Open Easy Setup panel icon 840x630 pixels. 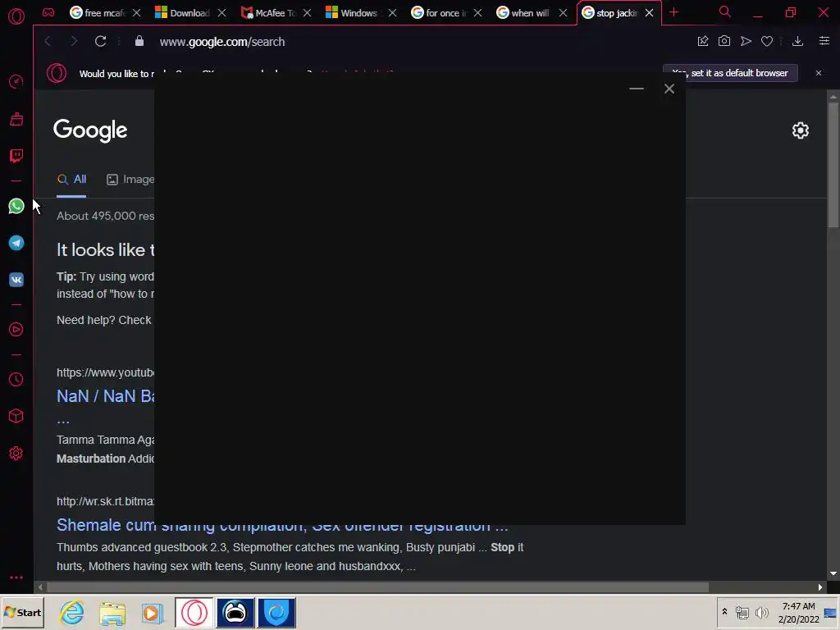point(824,41)
